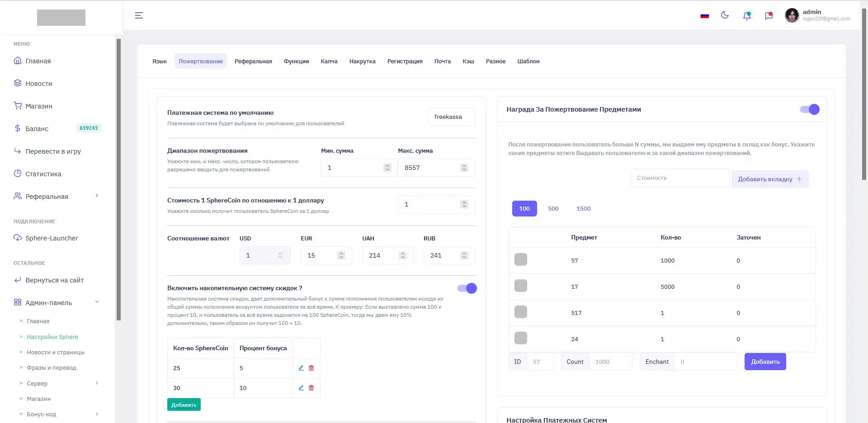This screenshot has height=423, width=868.
Task: Click the Sphere-Launcher download cloud icon
Action: (18, 238)
